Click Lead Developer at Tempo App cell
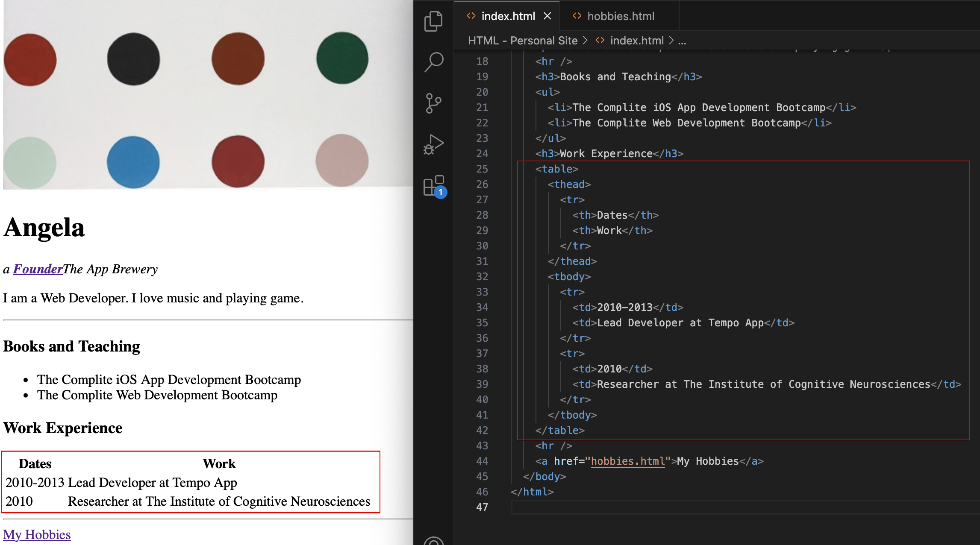This screenshot has width=980, height=545. pyautogui.click(x=153, y=483)
